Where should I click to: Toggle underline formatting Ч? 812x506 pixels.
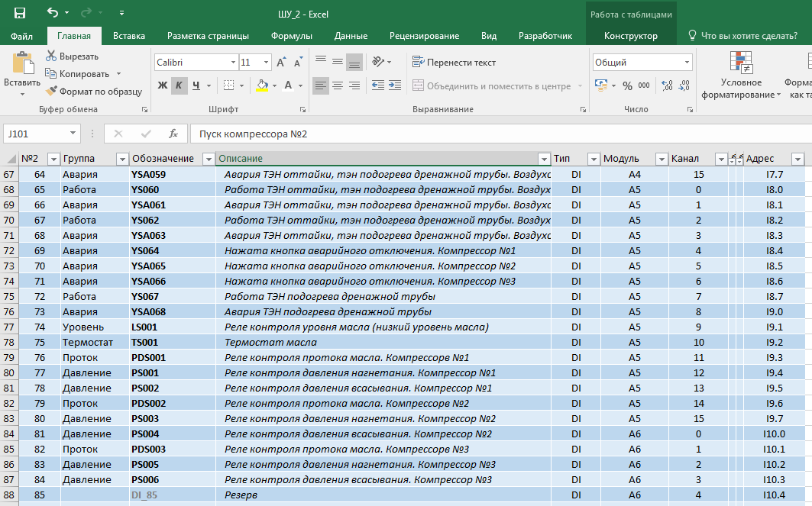(x=196, y=85)
